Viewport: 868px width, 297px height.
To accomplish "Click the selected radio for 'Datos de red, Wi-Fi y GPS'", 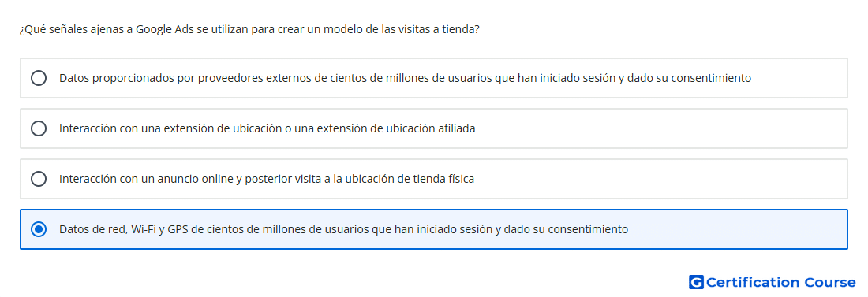I will pos(39,229).
